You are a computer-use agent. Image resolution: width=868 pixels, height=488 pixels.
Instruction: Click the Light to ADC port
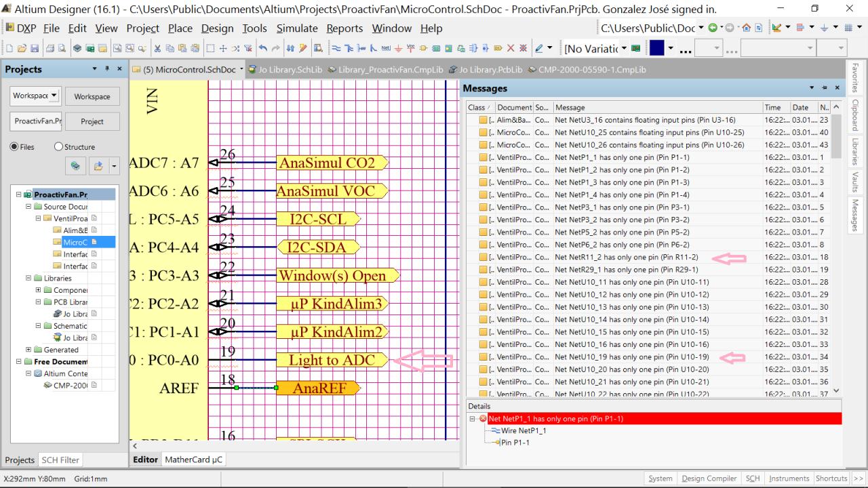(x=332, y=360)
